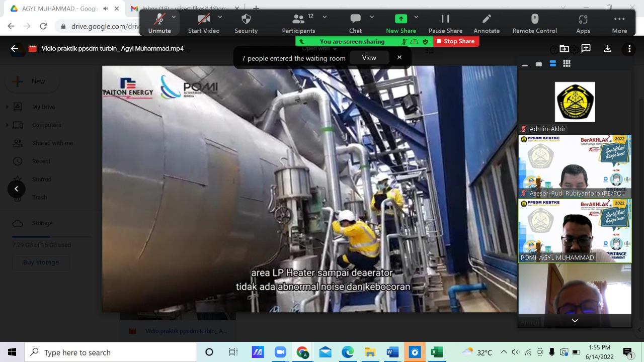The width and height of the screenshot is (644, 362).
Task: Start a New Share
Action: [x=400, y=23]
